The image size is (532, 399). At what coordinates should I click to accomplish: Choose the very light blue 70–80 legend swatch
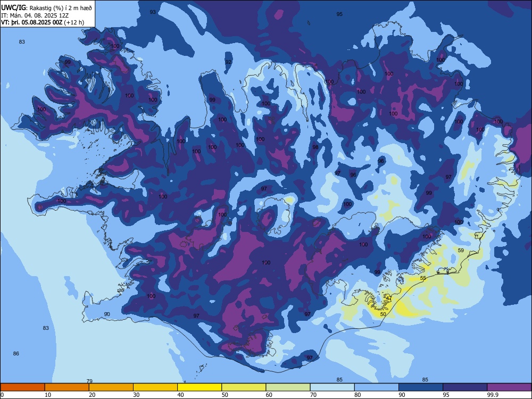(x=332, y=387)
